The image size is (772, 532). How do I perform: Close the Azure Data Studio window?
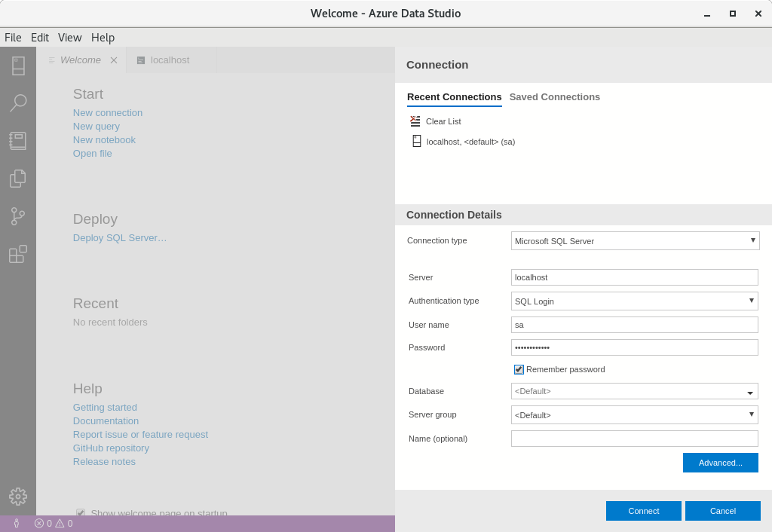[758, 14]
